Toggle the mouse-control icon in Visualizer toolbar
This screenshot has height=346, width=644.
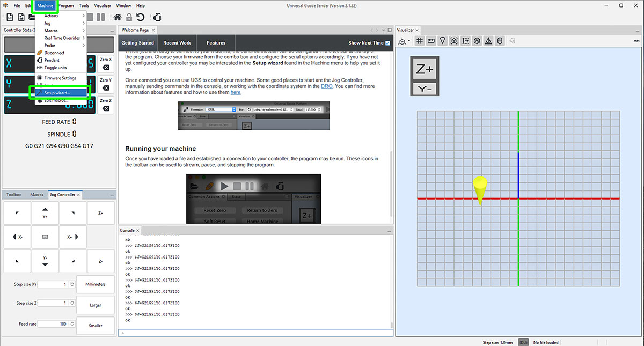pos(500,41)
